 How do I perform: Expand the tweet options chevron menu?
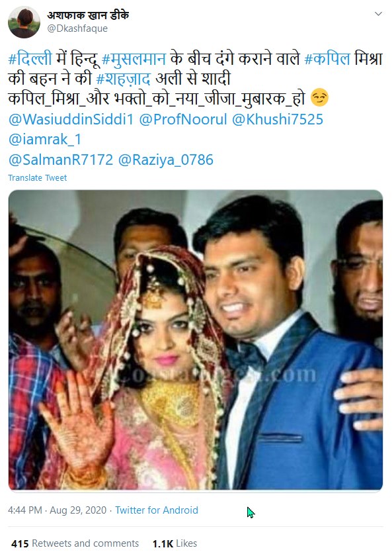378,14
